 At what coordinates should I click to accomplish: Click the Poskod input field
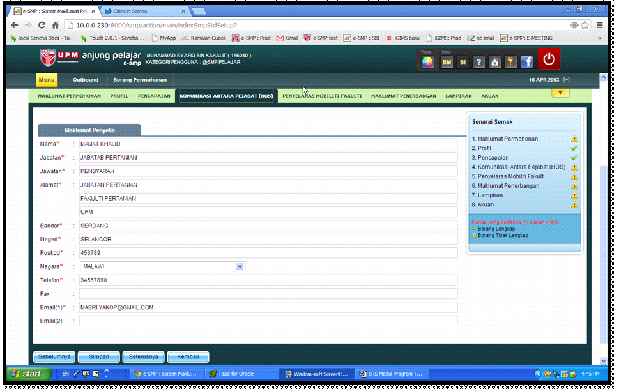click(x=268, y=253)
